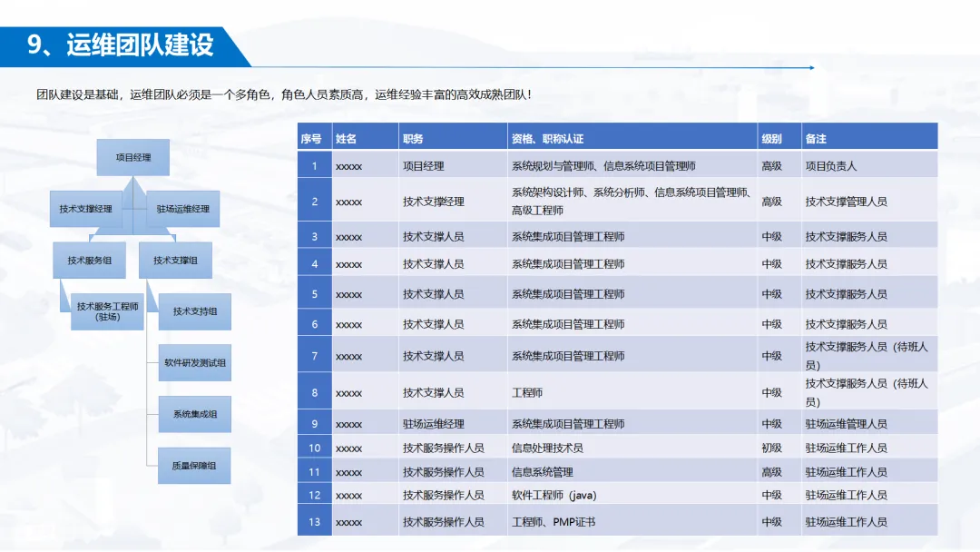
Task: Click the 技术支撑经理 org chart box
Action: pyautogui.click(x=86, y=209)
